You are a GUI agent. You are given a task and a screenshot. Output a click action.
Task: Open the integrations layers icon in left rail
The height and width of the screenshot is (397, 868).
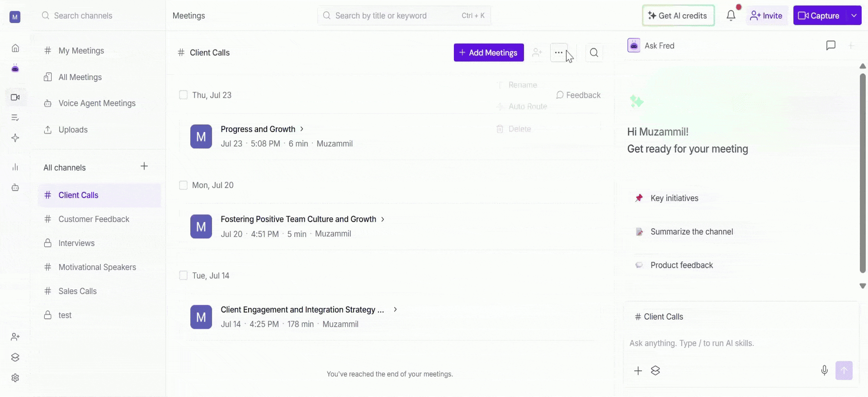pos(15,357)
